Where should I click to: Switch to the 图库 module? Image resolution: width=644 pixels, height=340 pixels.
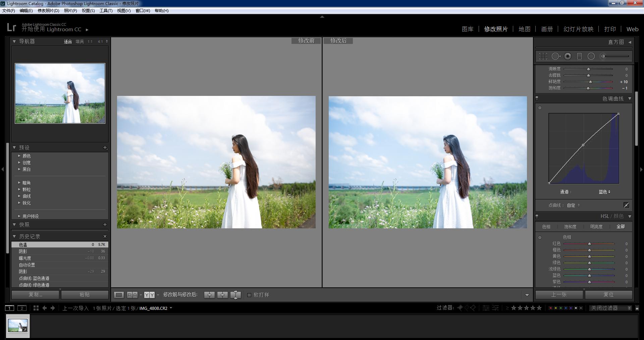pyautogui.click(x=467, y=29)
